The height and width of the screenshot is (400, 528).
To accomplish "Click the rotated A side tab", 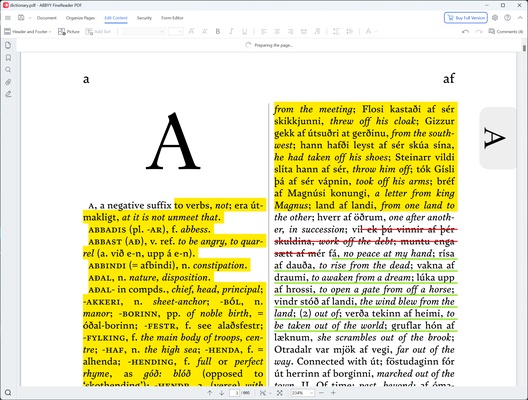I will [497, 138].
